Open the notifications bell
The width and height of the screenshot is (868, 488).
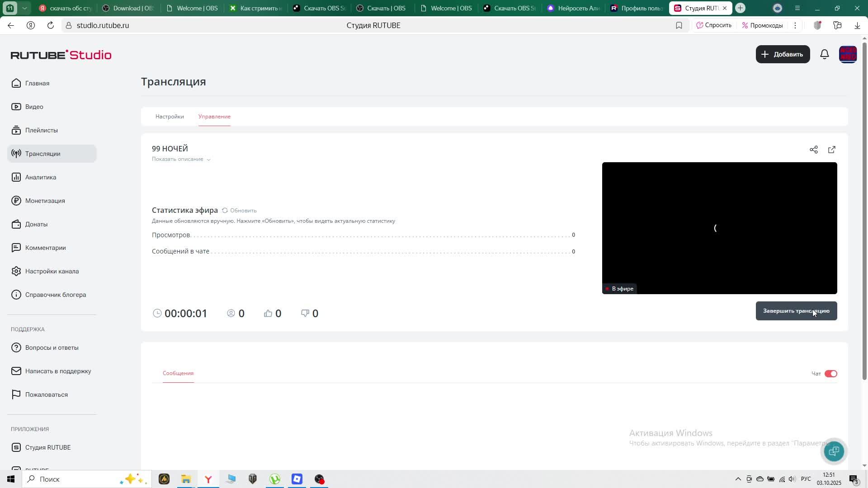click(x=825, y=54)
